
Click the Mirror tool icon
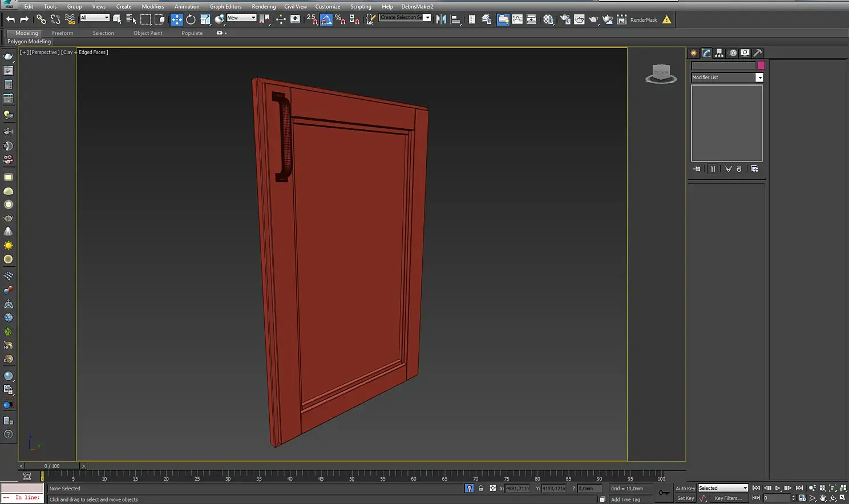click(x=441, y=19)
